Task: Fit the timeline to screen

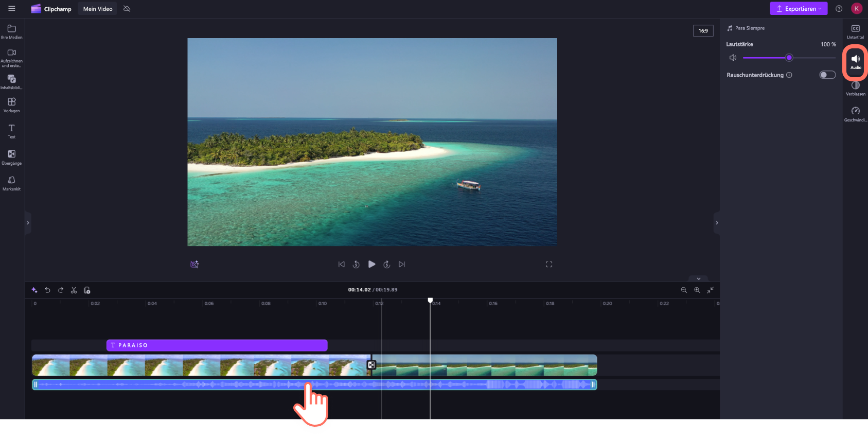Action: pyautogui.click(x=710, y=290)
